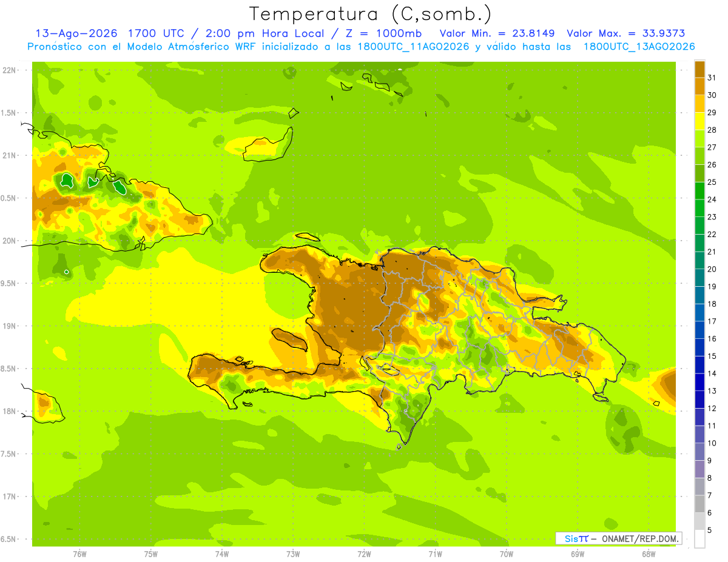
Task: Click colorbar label "26"
Action: tap(712, 164)
